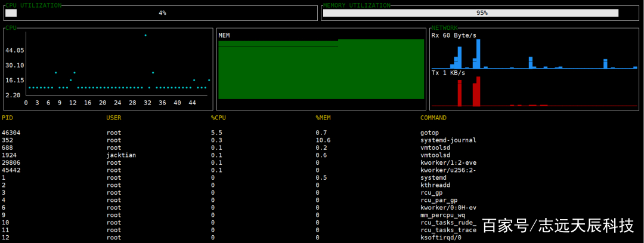Select PID 352 in the list
The image size is (644, 243).
(x=7, y=140)
